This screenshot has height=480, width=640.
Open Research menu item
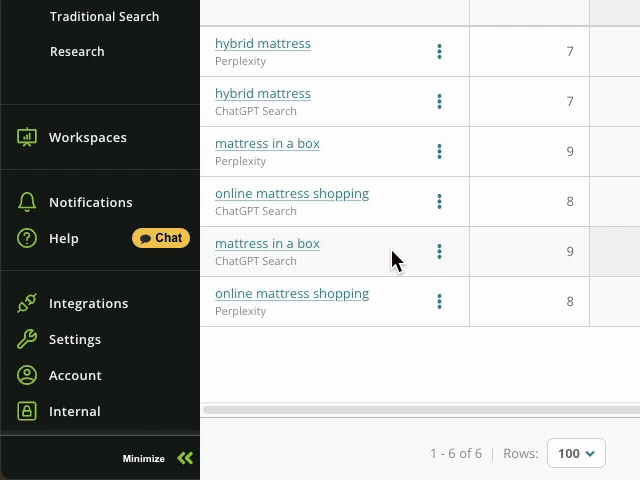click(77, 51)
